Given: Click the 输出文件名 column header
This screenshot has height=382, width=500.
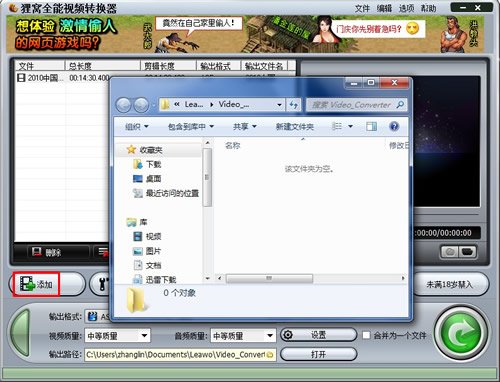Looking at the screenshot, I should pos(264,66).
